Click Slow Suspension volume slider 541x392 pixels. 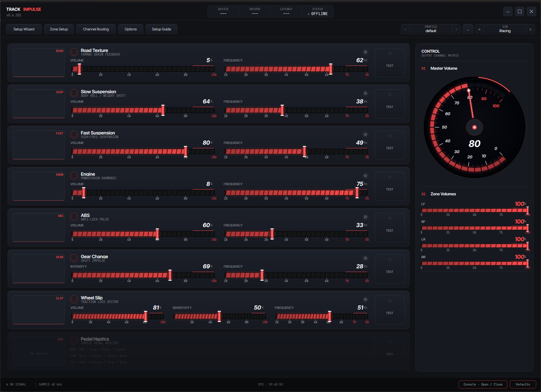tap(143, 110)
